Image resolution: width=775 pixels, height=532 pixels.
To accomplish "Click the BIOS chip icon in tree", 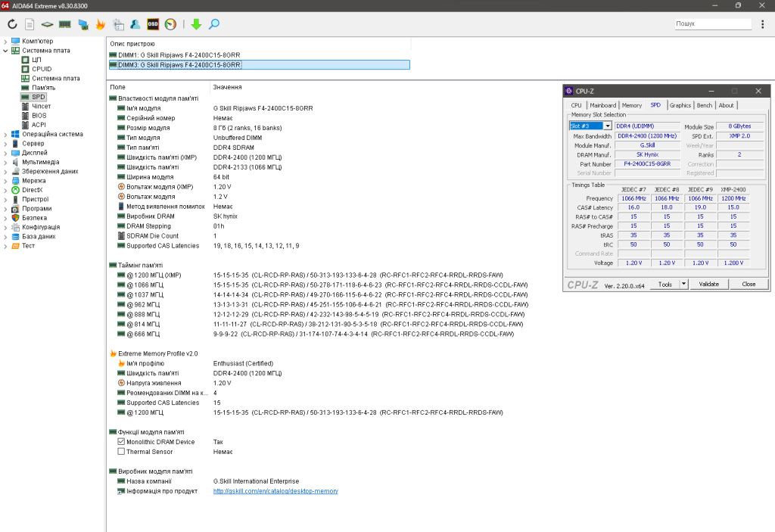I will (25, 116).
